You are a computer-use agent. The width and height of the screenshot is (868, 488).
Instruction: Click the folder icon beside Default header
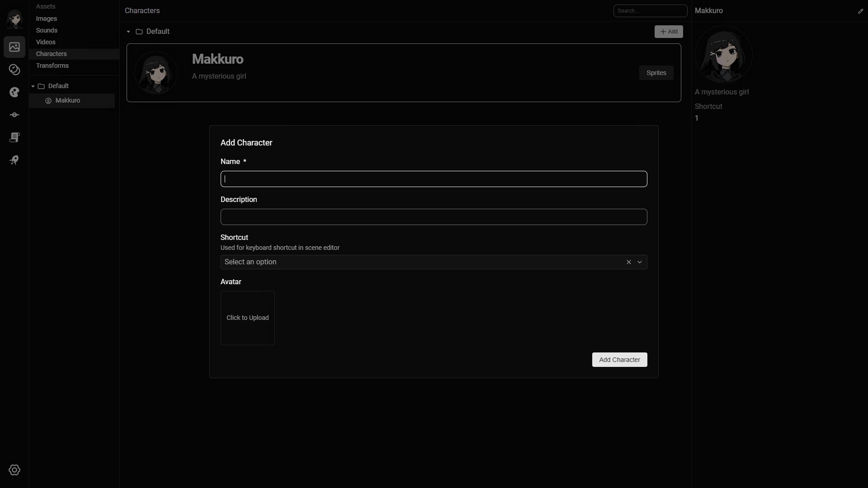(139, 32)
